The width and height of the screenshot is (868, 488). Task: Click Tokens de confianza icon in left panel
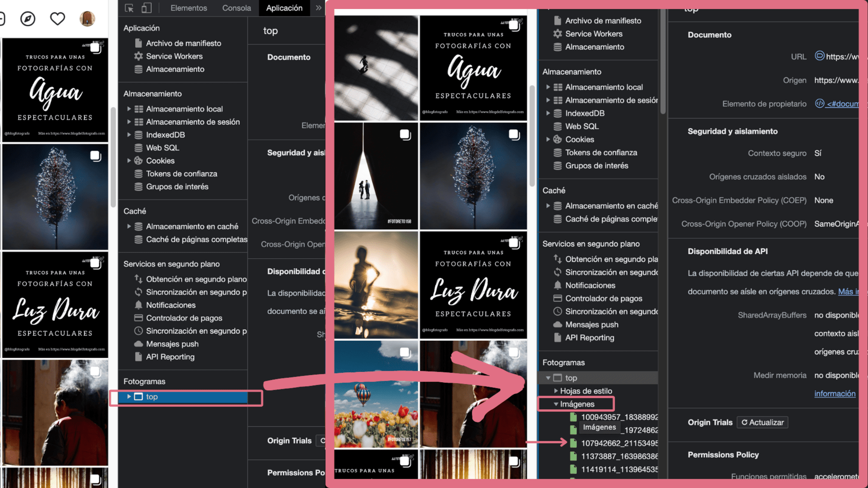(x=138, y=173)
